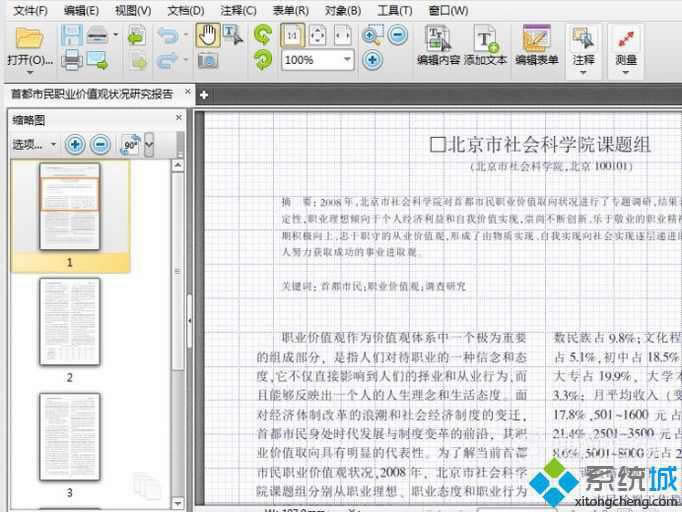Open a new tab with plus button
Viewport: 682px width, 512px height.
[x=204, y=95]
